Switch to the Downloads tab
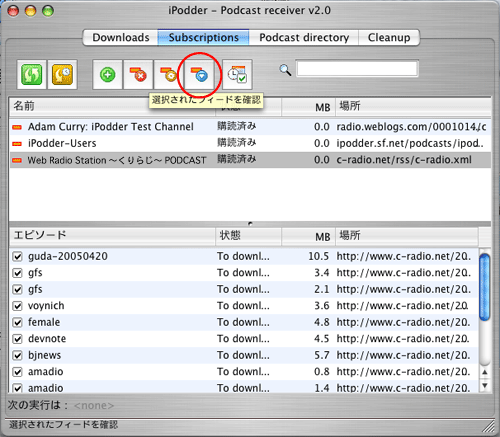 pyautogui.click(x=121, y=37)
